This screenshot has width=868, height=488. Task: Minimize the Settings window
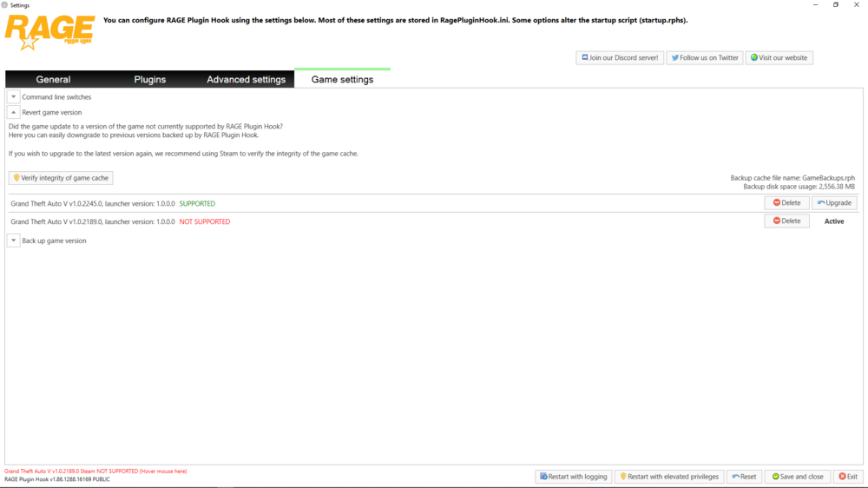tap(815, 5)
